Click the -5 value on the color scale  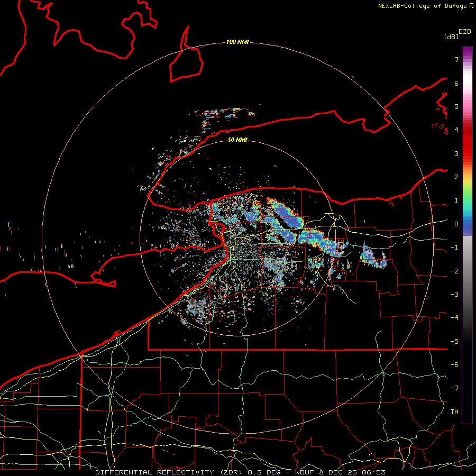[x=454, y=342]
